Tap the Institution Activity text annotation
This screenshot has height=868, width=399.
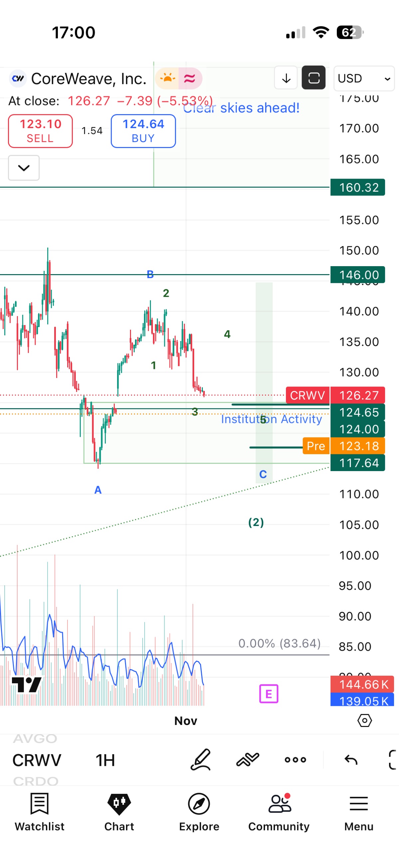tap(271, 419)
